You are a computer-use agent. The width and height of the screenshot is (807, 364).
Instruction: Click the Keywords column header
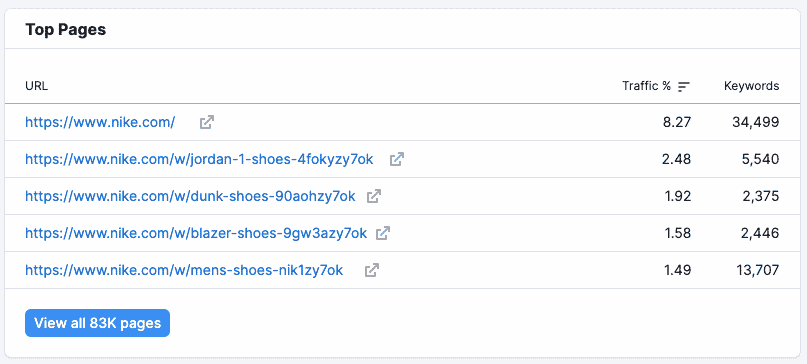[751, 86]
